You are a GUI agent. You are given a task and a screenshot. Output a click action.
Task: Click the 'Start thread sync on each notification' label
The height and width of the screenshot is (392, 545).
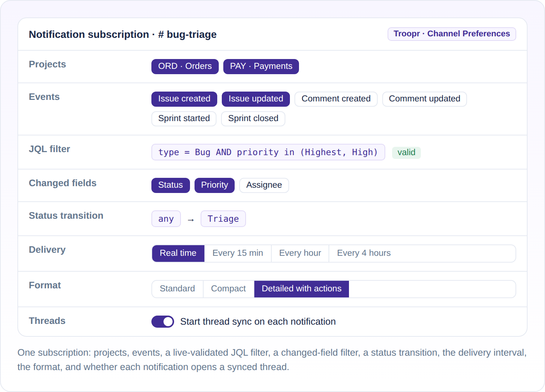[x=258, y=322]
